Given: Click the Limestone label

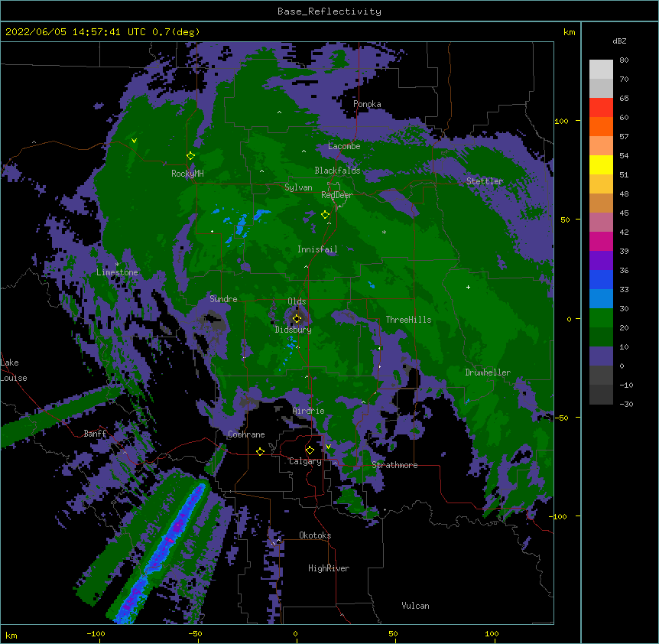Looking at the screenshot, I should (x=117, y=272).
